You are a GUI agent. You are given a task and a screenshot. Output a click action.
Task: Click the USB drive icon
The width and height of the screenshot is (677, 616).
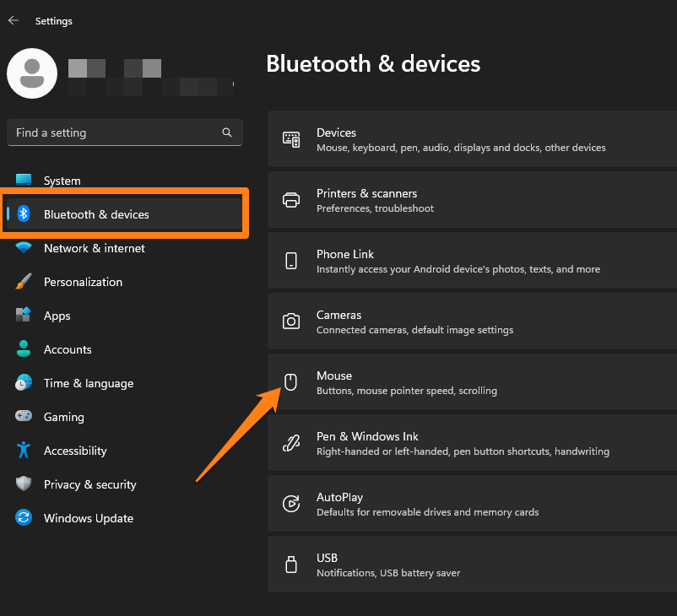point(291,565)
